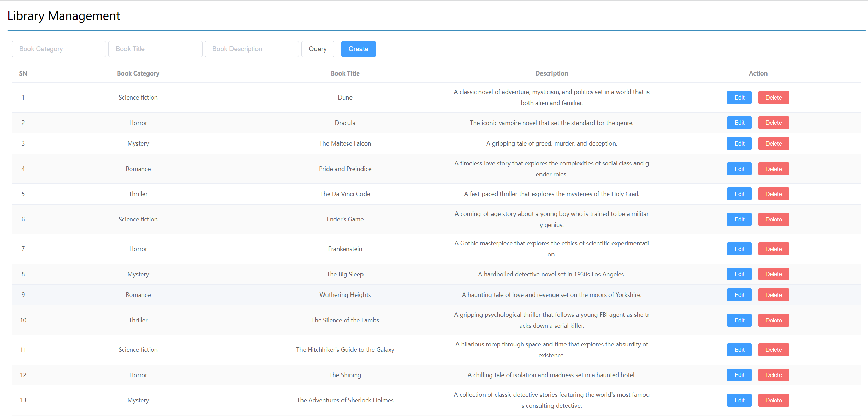The height and width of the screenshot is (416, 868).
Task: Edit the Frankenstein book row
Action: pyautogui.click(x=739, y=249)
